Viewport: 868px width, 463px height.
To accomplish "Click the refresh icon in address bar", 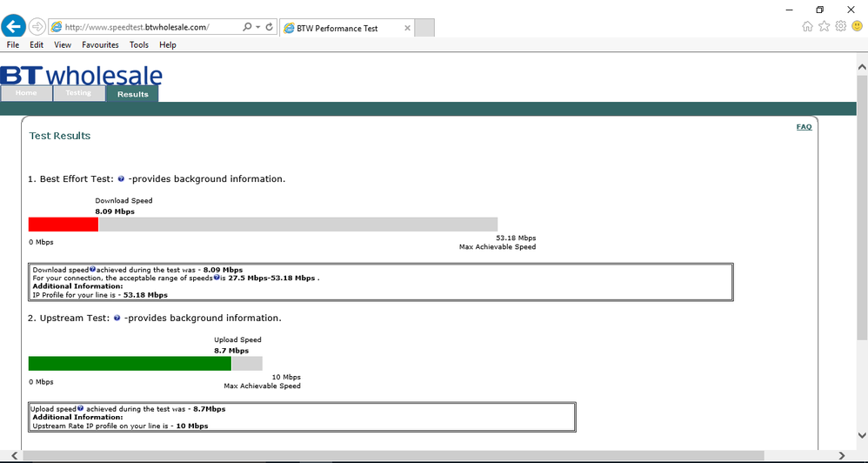I will 270,27.
